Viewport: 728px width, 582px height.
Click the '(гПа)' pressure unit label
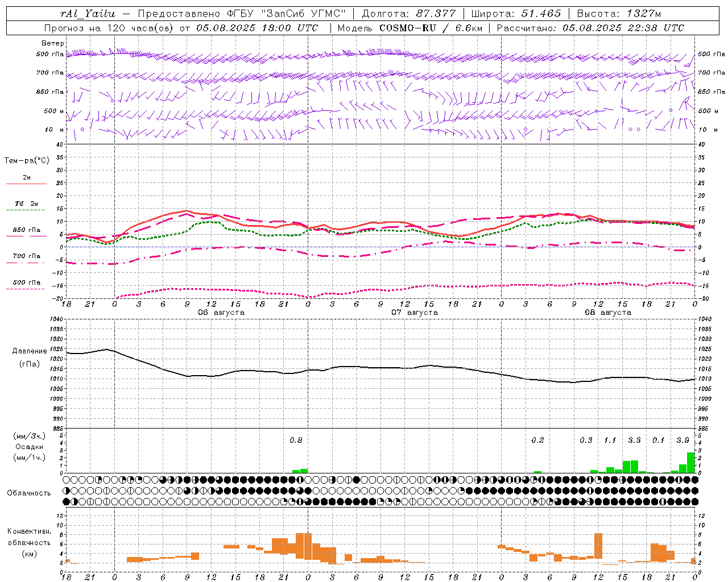click(x=30, y=364)
